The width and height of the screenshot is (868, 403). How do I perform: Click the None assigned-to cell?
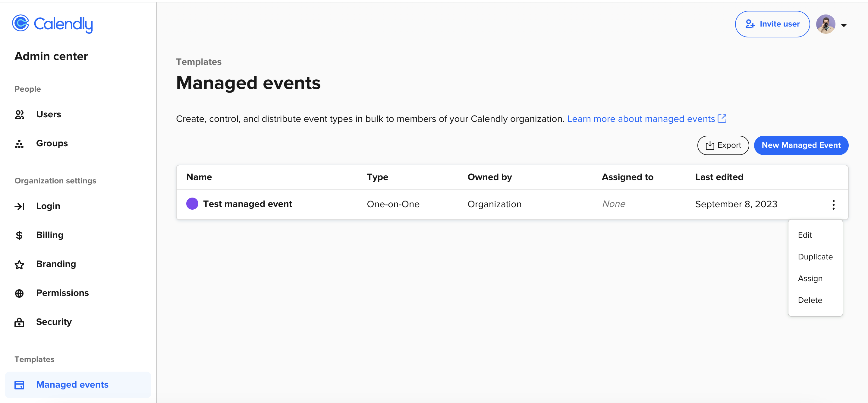point(614,204)
